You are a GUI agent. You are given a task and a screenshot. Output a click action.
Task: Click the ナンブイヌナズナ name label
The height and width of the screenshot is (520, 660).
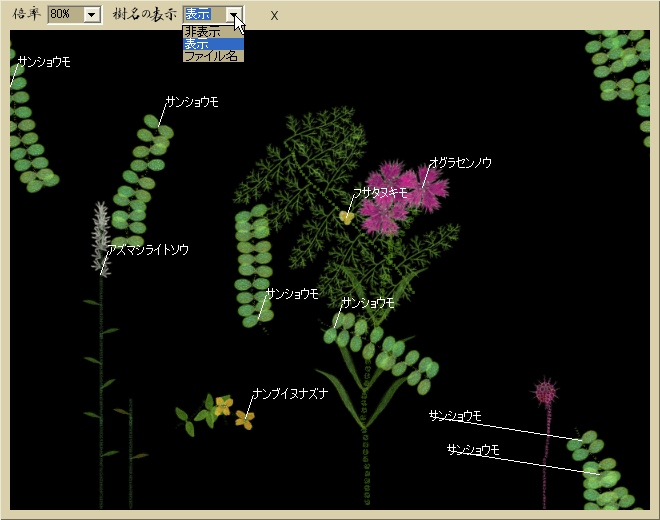pos(290,393)
